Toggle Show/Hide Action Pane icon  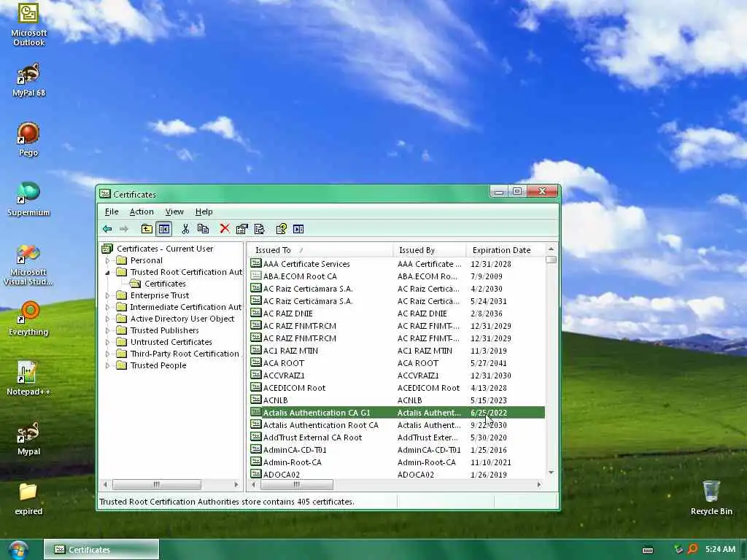298,229
